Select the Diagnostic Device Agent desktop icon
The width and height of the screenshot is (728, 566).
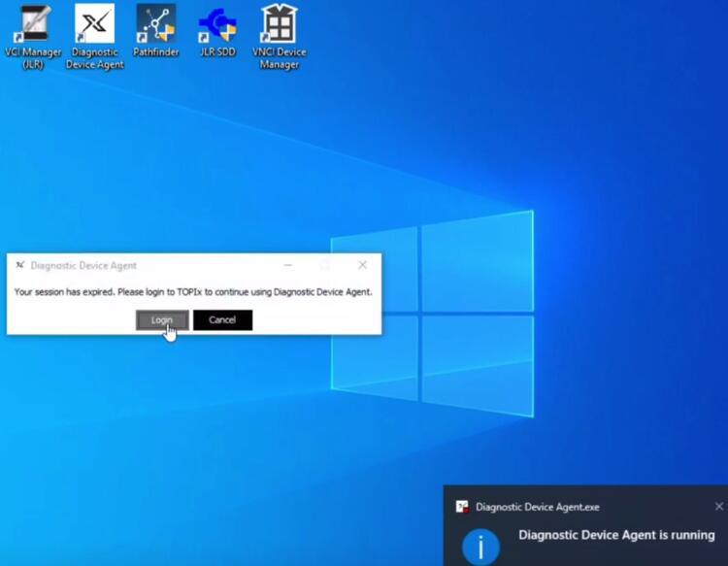pyautogui.click(x=95, y=37)
